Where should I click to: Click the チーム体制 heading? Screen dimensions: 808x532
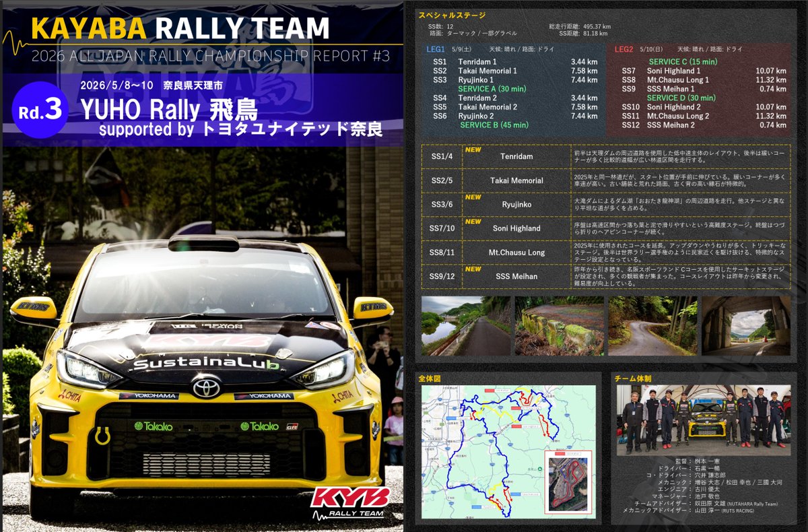click(x=633, y=378)
